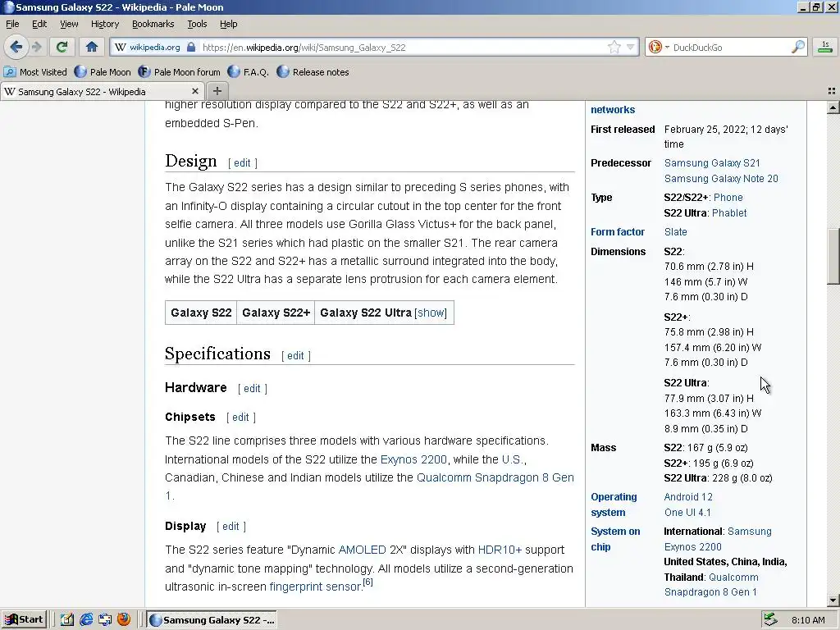Open a new tab with plus button
The height and width of the screenshot is (630, 840).
coord(217,91)
